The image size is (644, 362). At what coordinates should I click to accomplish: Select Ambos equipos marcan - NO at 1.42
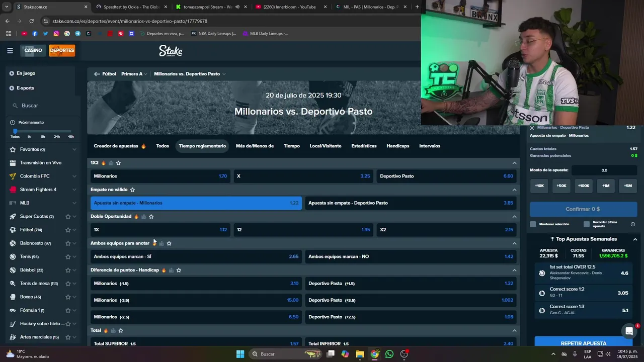(x=411, y=256)
